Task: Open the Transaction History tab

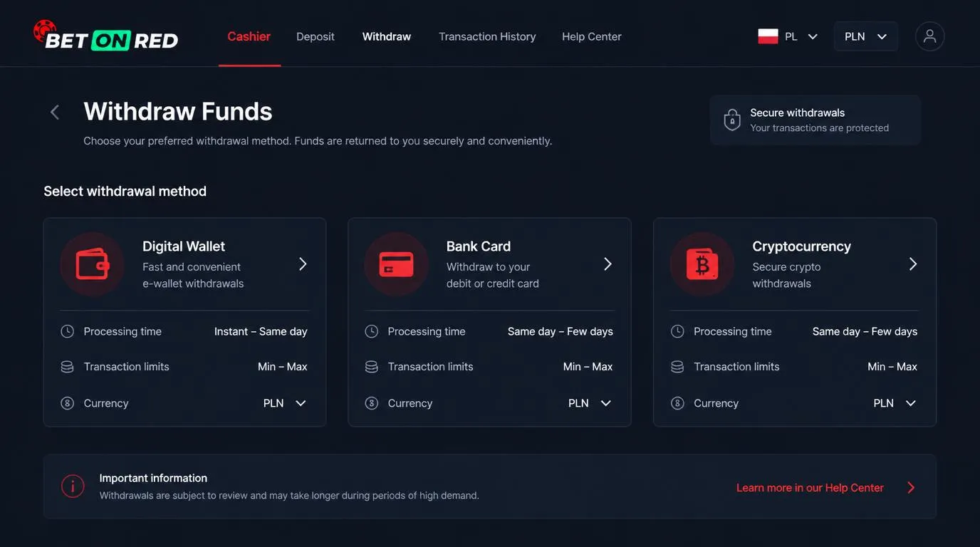Action: point(487,36)
